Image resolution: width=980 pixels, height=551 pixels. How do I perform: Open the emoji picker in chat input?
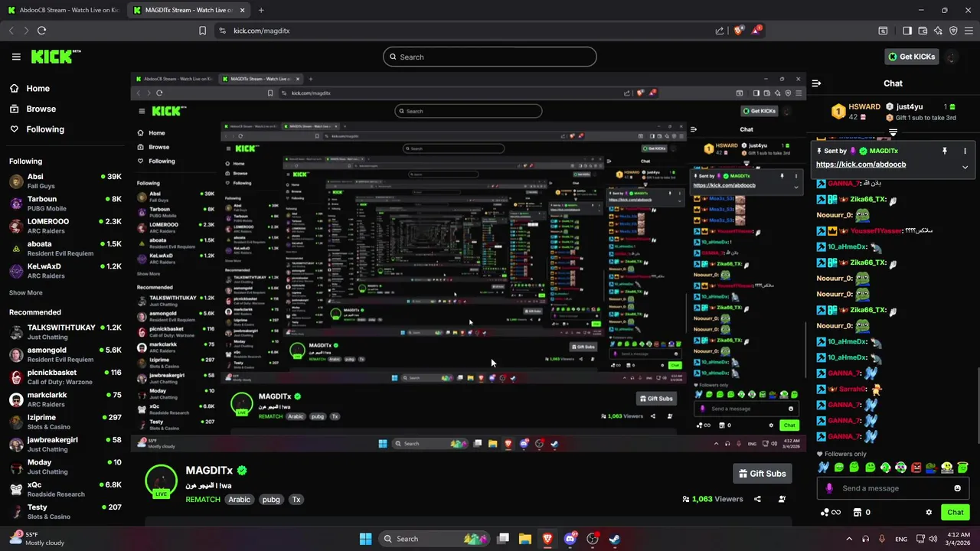pos(957,488)
